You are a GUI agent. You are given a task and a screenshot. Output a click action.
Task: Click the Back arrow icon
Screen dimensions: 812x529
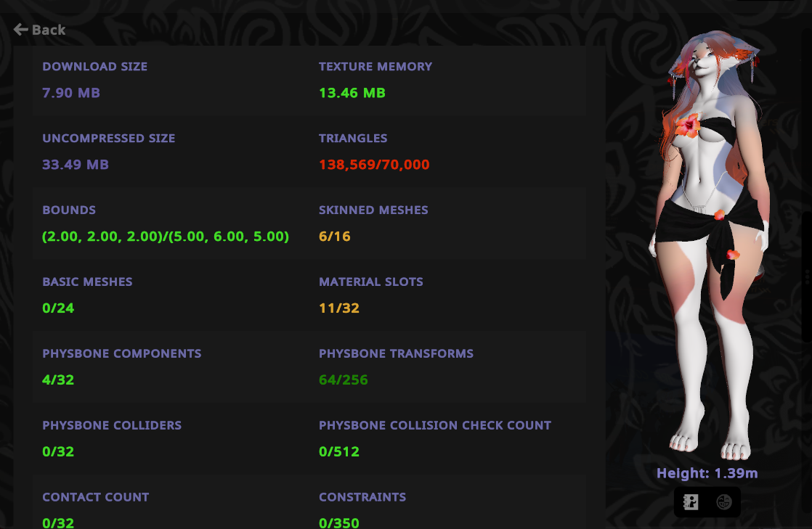click(21, 30)
